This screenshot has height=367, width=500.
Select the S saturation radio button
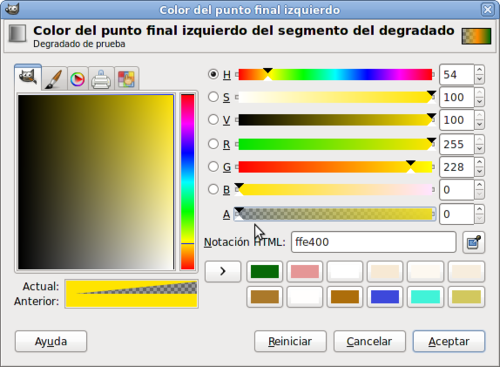213,97
